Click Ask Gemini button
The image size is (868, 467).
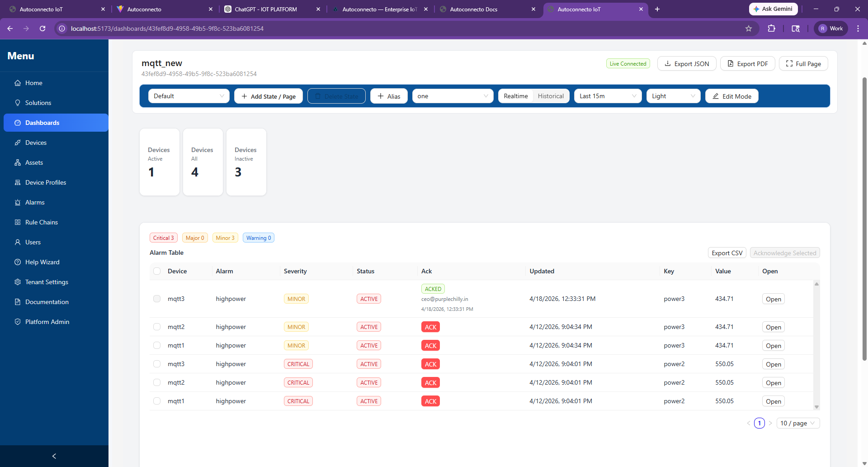(x=773, y=9)
